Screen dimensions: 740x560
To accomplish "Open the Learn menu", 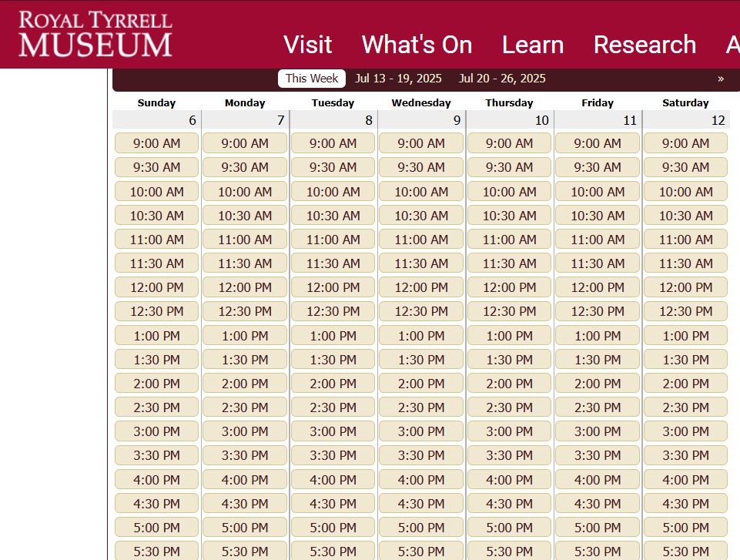I will click(x=533, y=45).
